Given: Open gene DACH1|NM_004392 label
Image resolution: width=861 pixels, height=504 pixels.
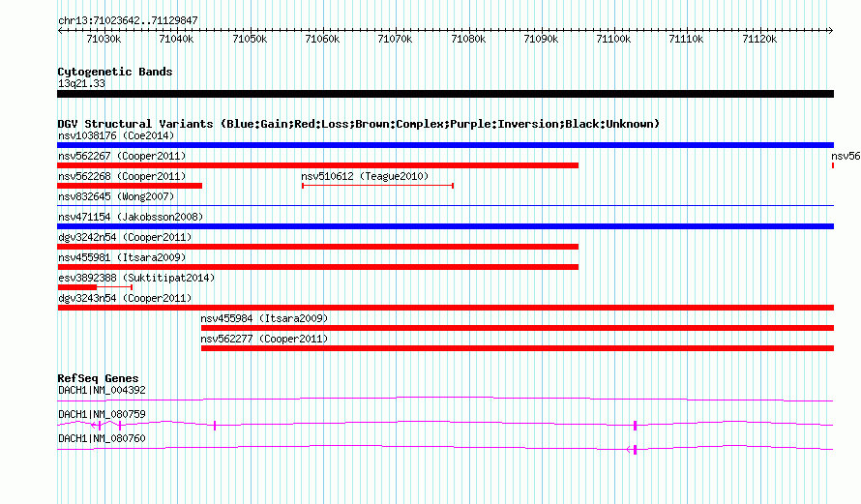Looking at the screenshot, I should (102, 391).
